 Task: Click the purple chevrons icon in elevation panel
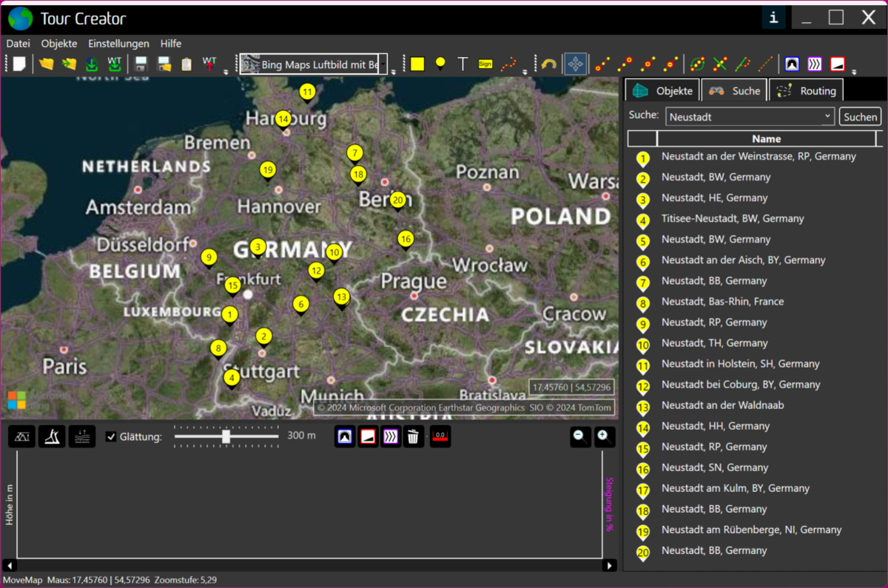point(391,436)
